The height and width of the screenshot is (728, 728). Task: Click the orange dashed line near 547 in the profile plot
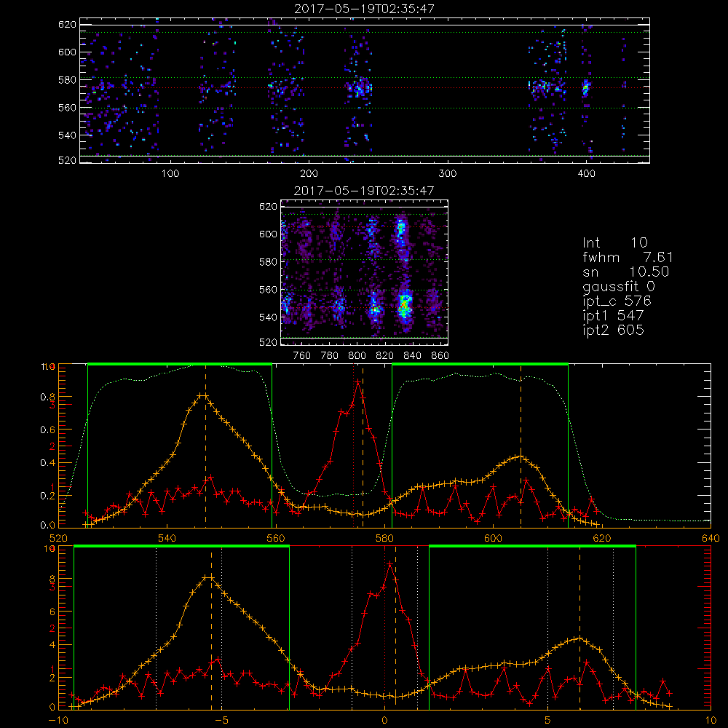pyautogui.click(x=206, y=446)
